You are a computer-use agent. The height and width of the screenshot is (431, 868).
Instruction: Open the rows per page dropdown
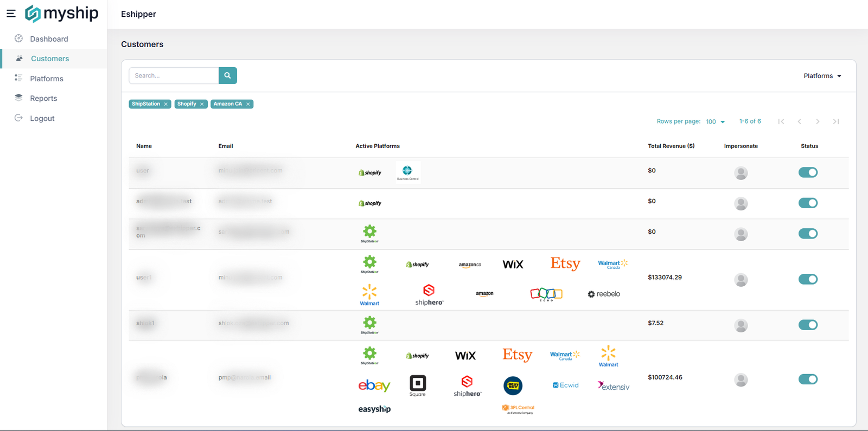click(716, 122)
